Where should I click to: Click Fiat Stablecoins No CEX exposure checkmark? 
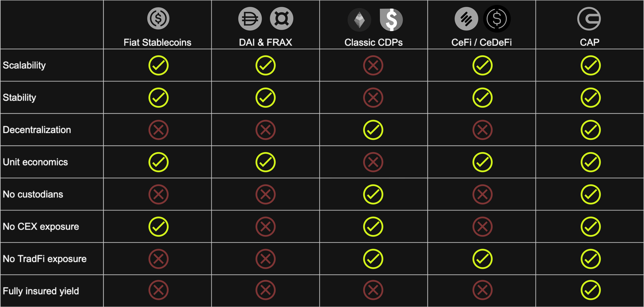click(158, 227)
